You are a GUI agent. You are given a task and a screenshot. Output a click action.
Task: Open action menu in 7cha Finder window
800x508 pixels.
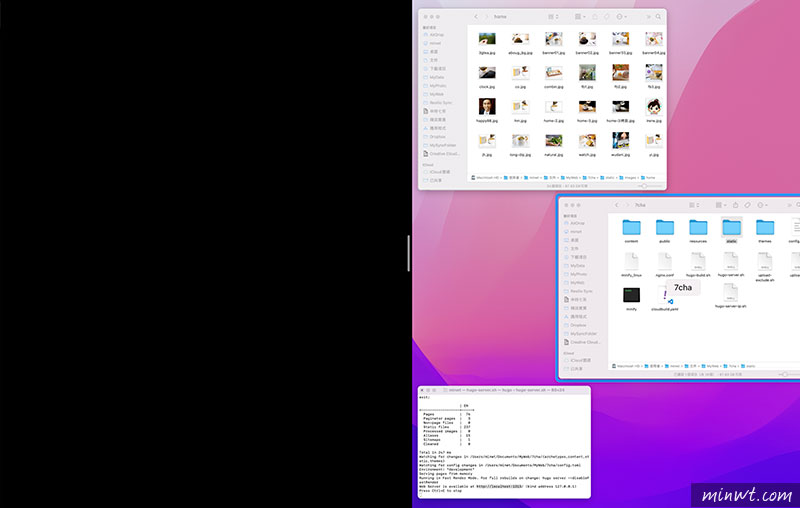(762, 205)
